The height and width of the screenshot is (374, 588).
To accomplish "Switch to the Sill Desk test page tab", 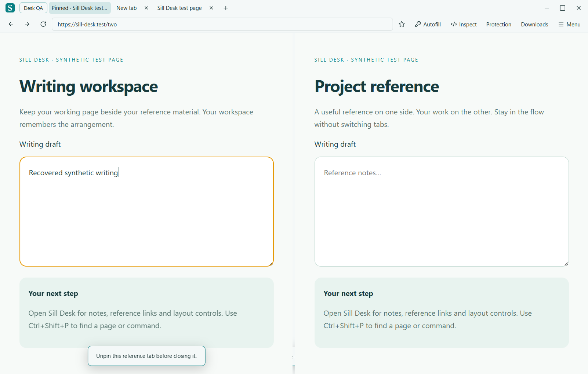I will 179,8.
